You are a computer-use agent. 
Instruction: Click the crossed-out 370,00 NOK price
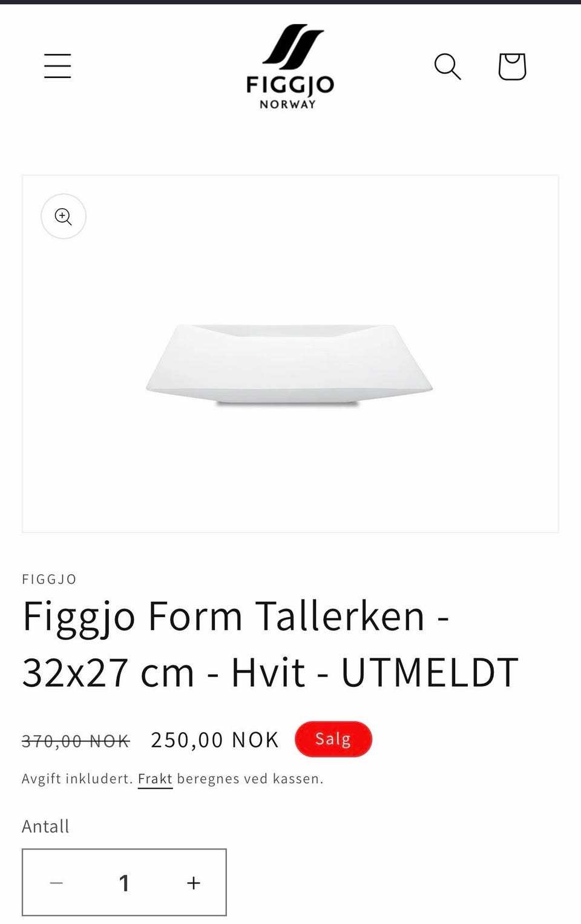(x=76, y=740)
